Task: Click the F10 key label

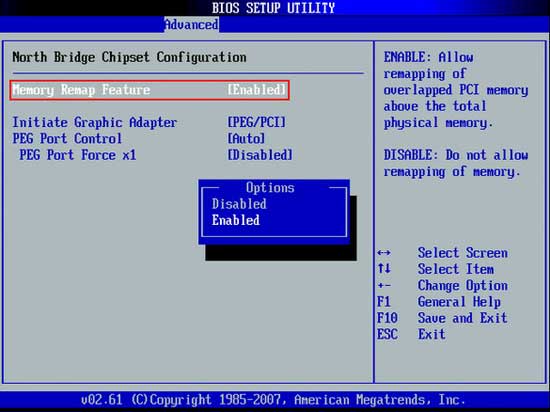Action: coord(387,318)
